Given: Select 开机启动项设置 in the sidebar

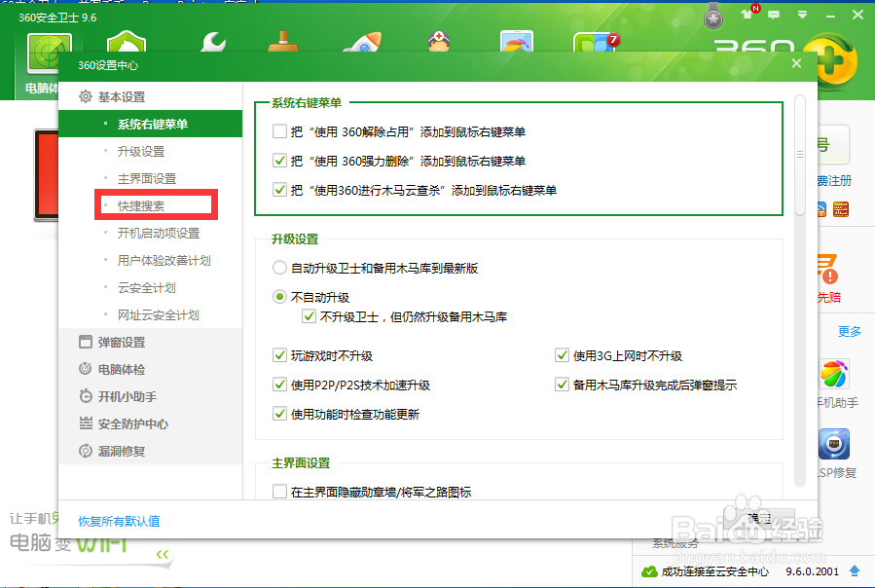Looking at the screenshot, I should pyautogui.click(x=159, y=233).
